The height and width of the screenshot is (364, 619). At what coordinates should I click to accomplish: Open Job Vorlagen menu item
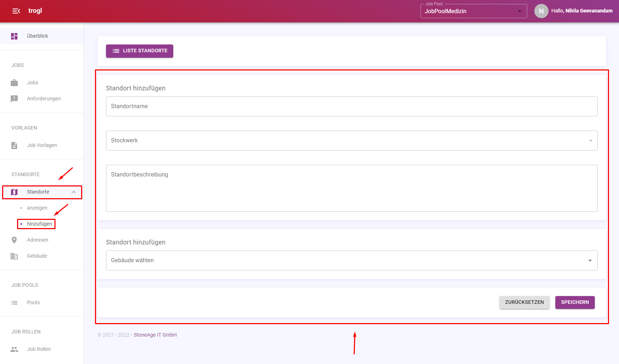click(x=42, y=145)
